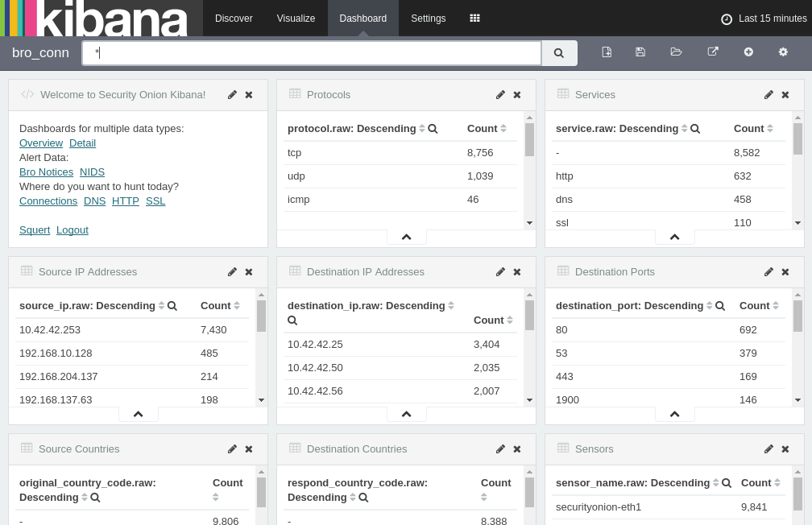Edit the Protocols panel
Screen dimensions: 812x525
click(500, 94)
